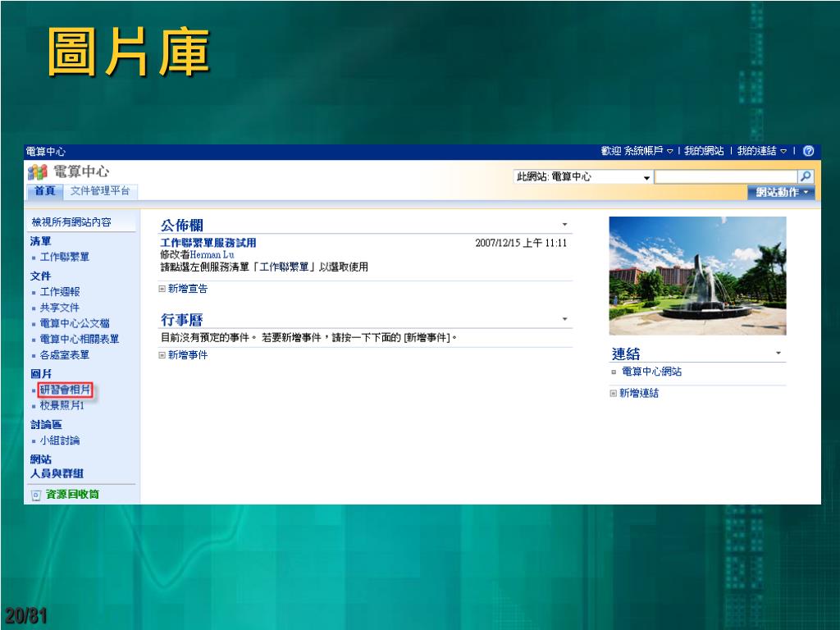Click 檢視所有網站內容 link
The height and width of the screenshot is (630, 840).
(71, 221)
